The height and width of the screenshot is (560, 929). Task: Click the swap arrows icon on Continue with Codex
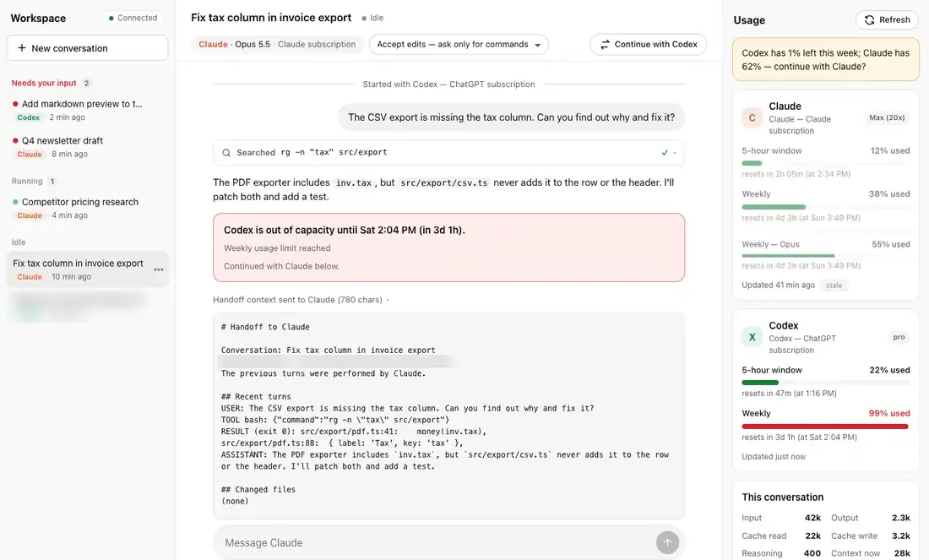click(x=605, y=45)
